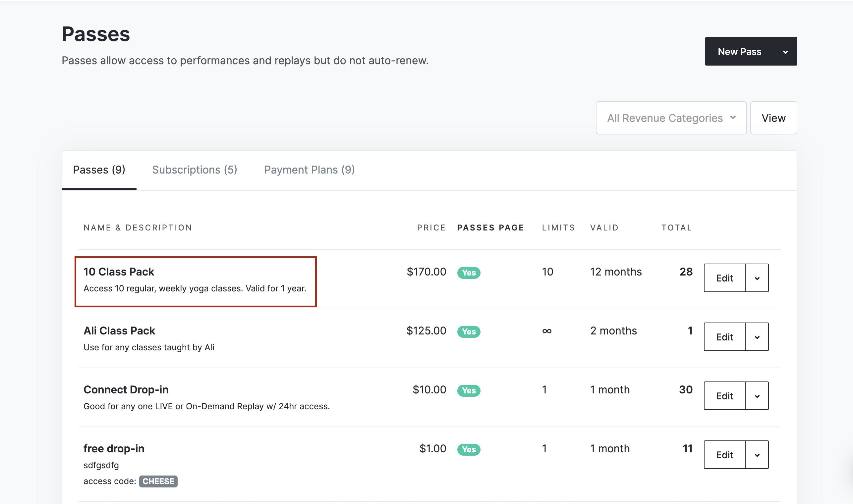This screenshot has height=504, width=853.
Task: Sort by Passes Page column header
Action: (x=490, y=227)
